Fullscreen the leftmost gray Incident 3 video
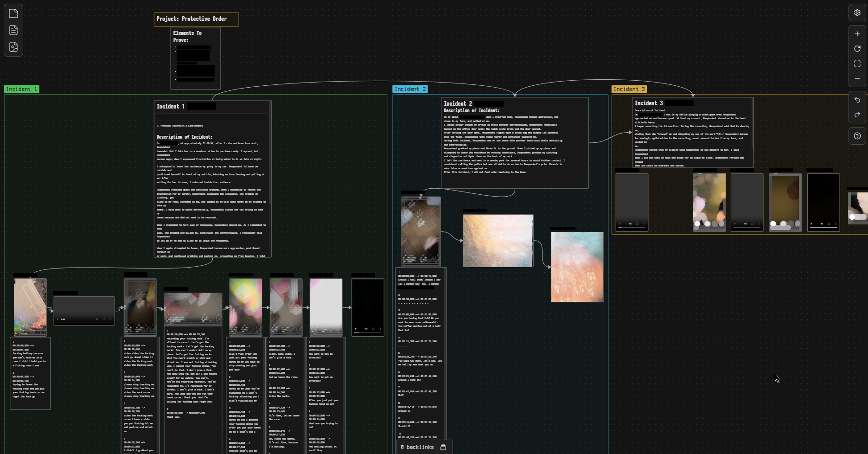This screenshot has width=868, height=454. coord(637,224)
